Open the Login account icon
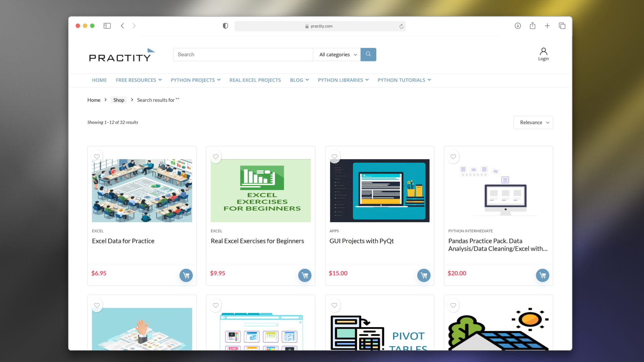 click(543, 54)
